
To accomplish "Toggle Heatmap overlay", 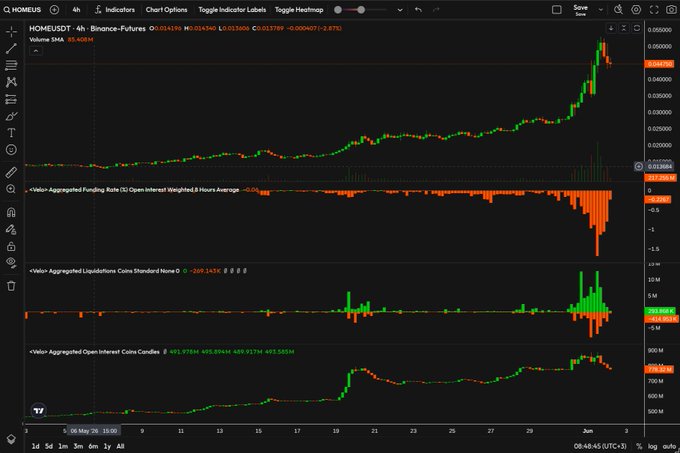I will pyautogui.click(x=299, y=10).
